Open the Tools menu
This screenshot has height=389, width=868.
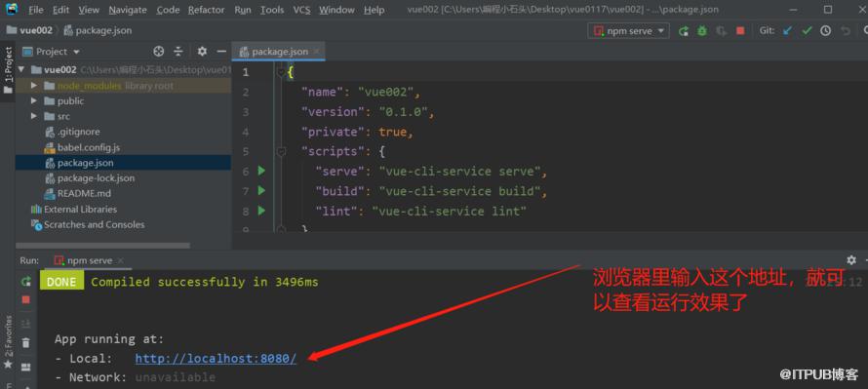click(x=272, y=10)
